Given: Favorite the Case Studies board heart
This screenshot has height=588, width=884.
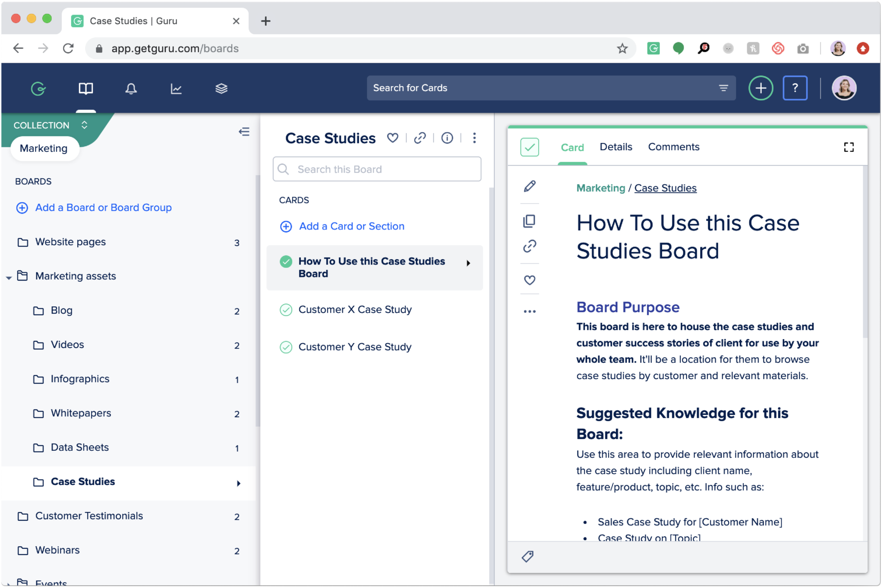Looking at the screenshot, I should pos(392,138).
